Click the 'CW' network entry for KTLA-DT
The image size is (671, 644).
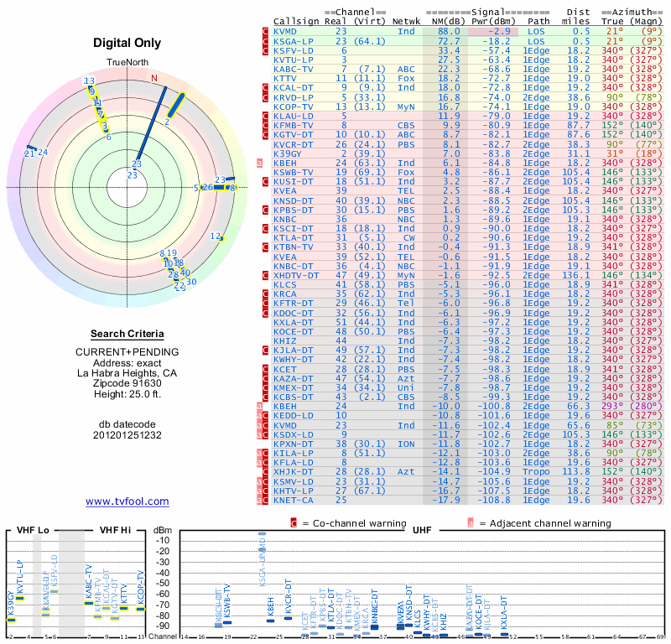409,238
